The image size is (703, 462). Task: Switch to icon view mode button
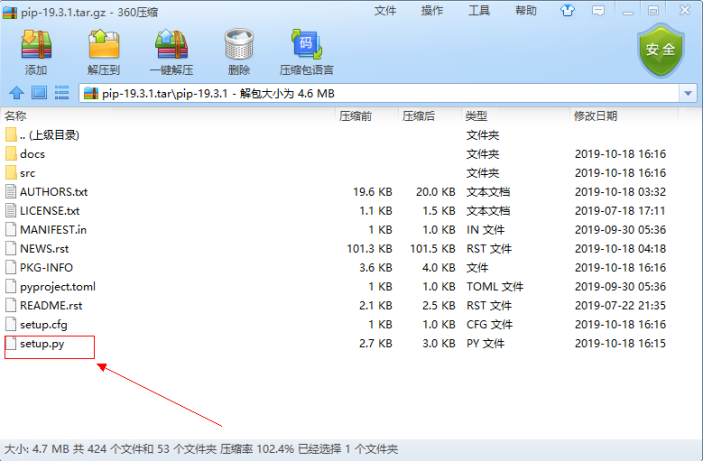(x=39, y=93)
